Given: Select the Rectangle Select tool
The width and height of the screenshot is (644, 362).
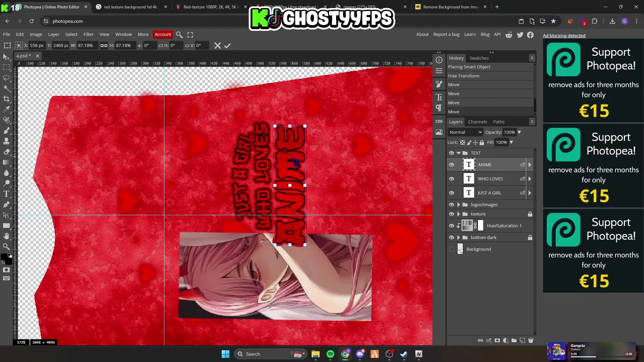Looking at the screenshot, I should tap(7, 67).
